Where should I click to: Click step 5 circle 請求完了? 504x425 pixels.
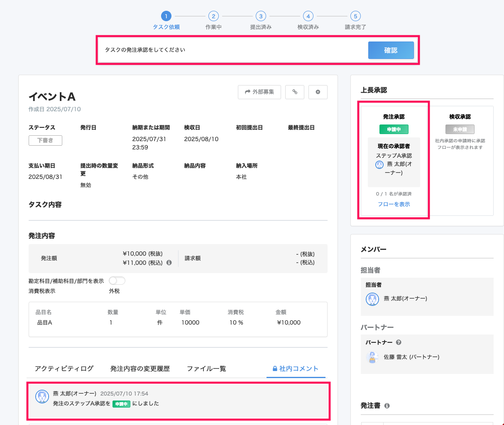click(x=355, y=16)
